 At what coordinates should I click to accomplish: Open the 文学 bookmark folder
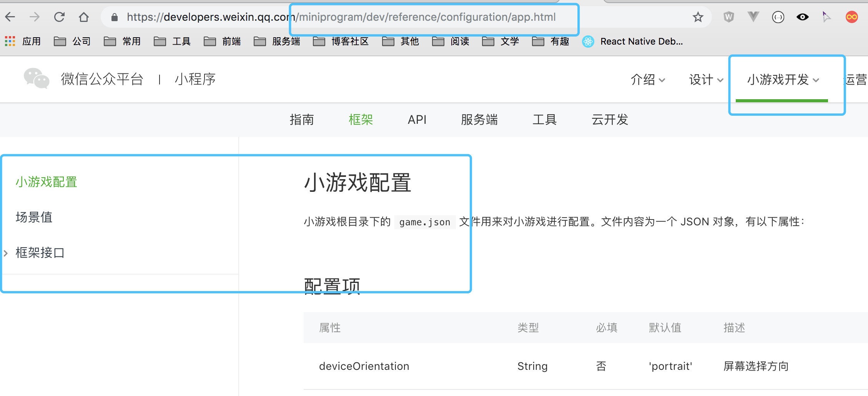tap(501, 41)
